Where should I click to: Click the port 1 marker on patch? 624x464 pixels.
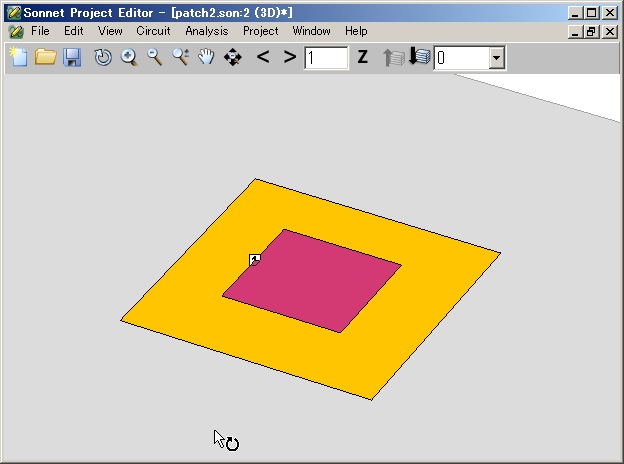(x=255, y=260)
